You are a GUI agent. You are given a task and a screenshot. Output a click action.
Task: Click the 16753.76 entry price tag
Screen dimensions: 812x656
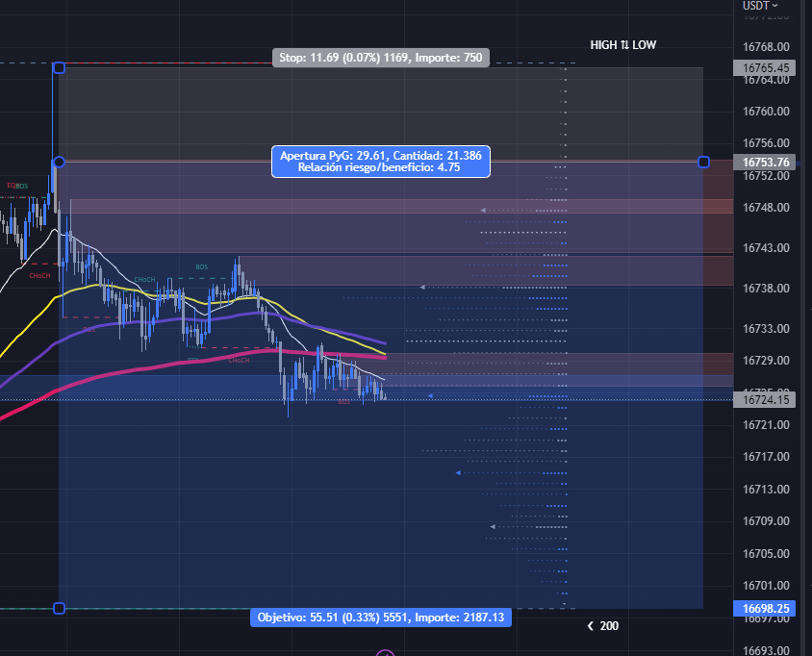pos(766,162)
